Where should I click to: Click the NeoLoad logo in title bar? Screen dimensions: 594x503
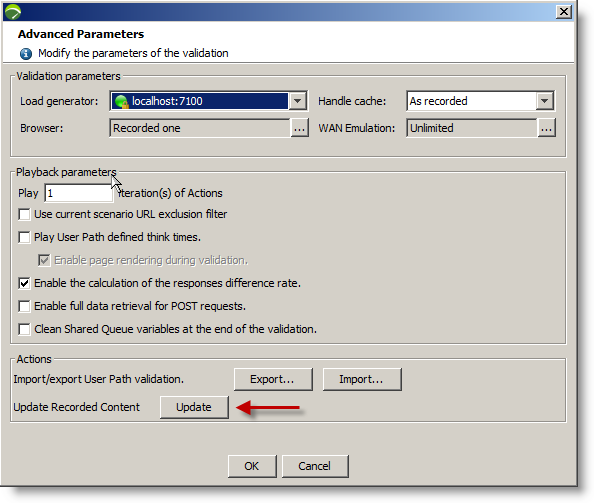point(13,12)
